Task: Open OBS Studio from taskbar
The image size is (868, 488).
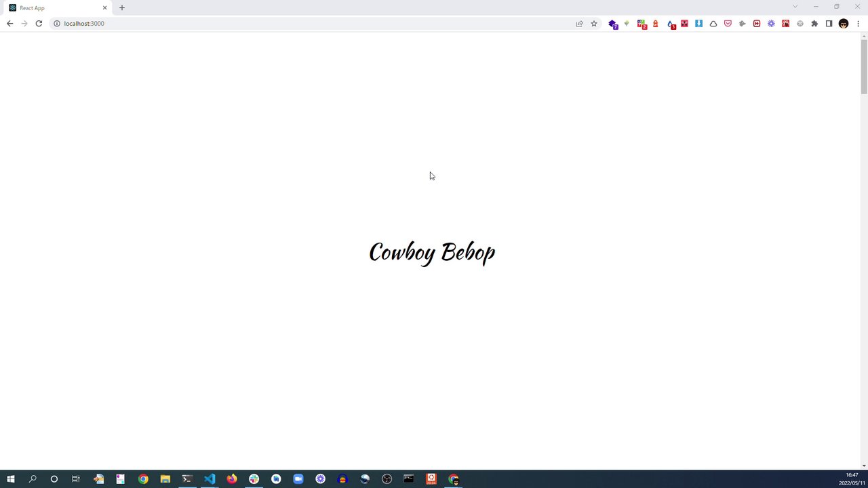Action: pyautogui.click(x=387, y=479)
